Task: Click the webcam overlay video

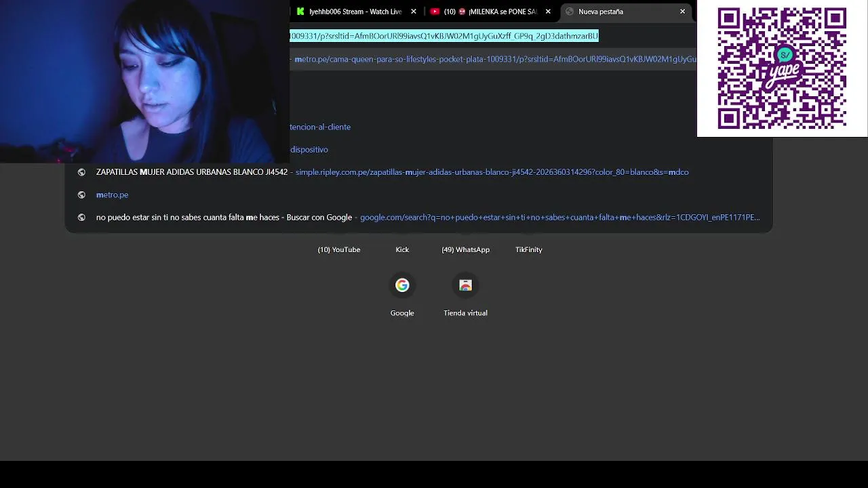Action: (144, 81)
